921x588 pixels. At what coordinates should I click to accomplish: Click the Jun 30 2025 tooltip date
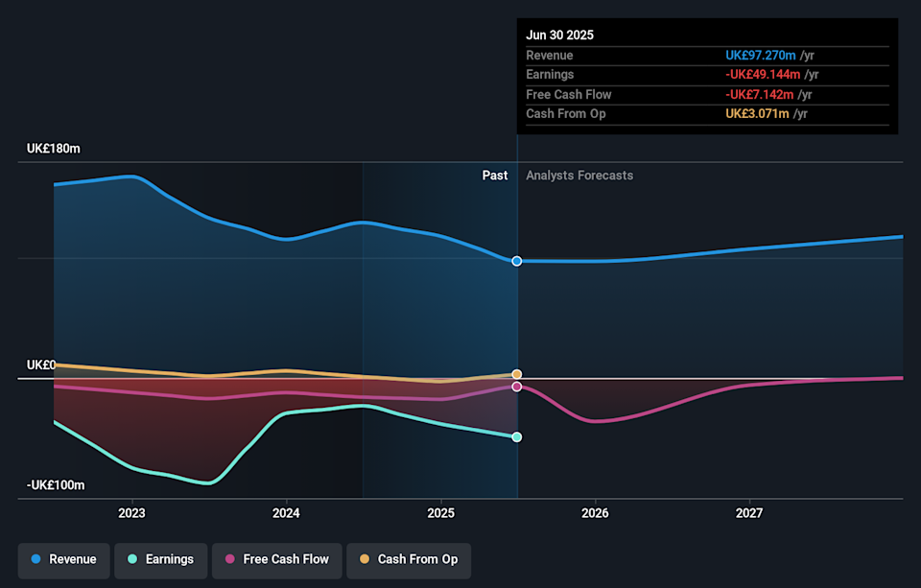[x=559, y=35]
